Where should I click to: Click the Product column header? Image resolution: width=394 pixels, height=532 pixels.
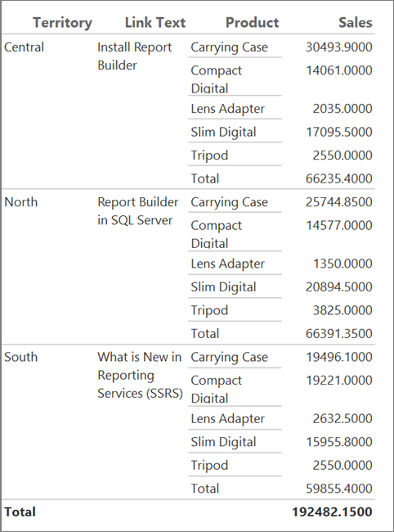[x=253, y=23]
